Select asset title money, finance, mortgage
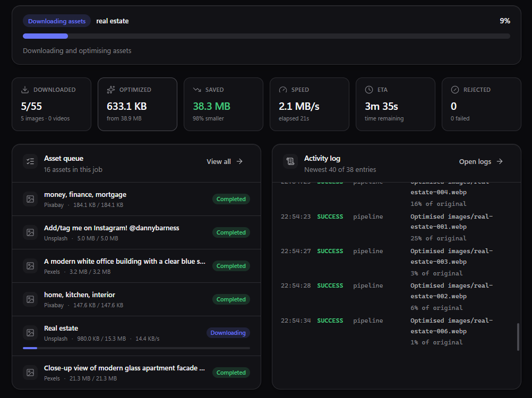532x398 pixels. coord(85,195)
